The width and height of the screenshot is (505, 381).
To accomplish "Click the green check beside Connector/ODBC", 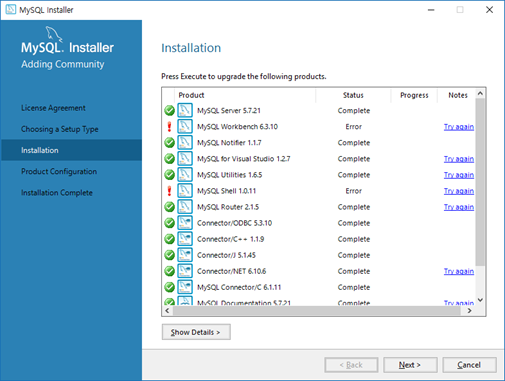I will click(x=169, y=223).
